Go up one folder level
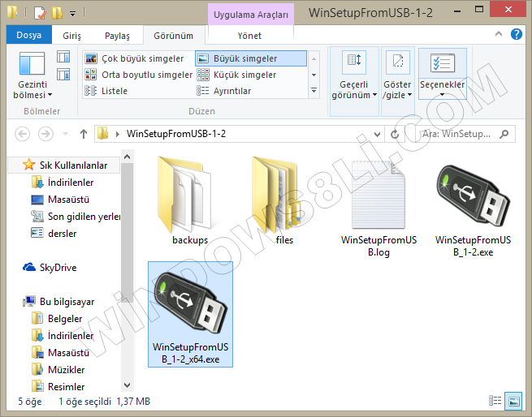532x417 pixels. [84, 134]
